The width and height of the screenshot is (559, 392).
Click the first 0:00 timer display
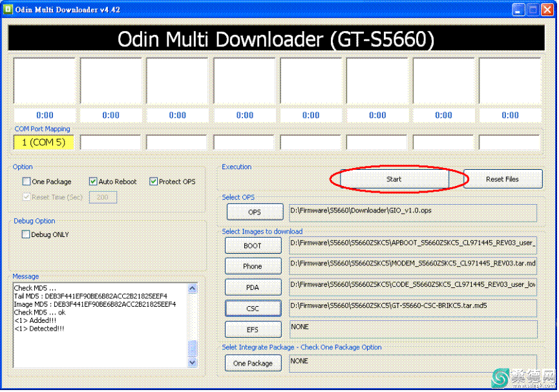pyautogui.click(x=45, y=115)
